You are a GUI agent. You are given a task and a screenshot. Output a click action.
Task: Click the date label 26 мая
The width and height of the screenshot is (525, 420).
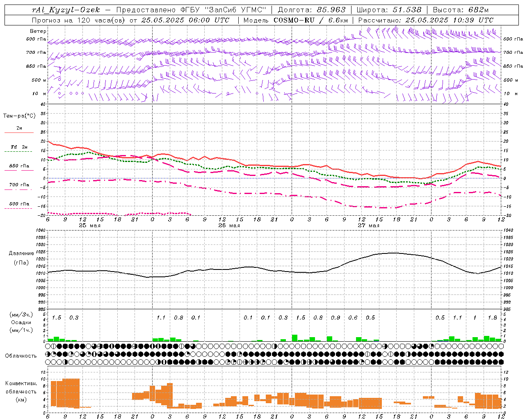(229, 226)
